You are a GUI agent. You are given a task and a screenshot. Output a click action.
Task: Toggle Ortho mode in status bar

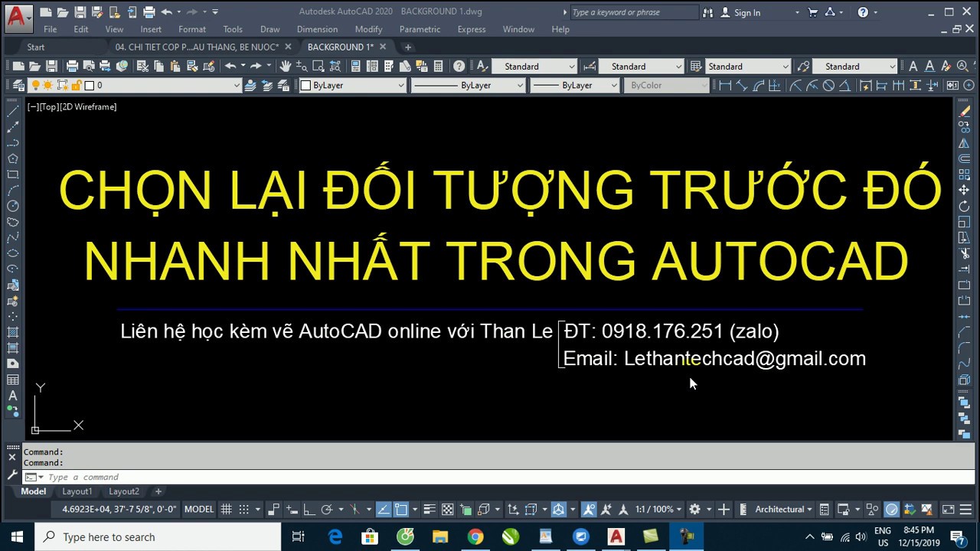pyautogui.click(x=309, y=509)
